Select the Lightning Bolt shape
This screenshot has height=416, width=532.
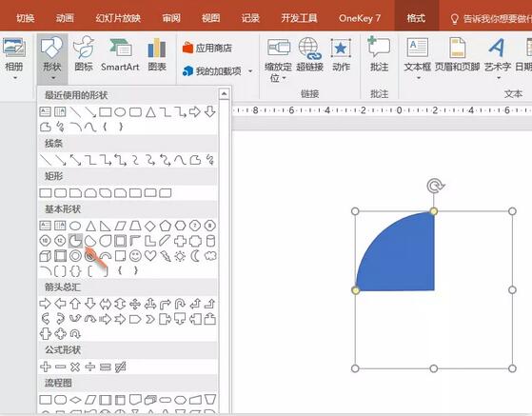coord(166,256)
